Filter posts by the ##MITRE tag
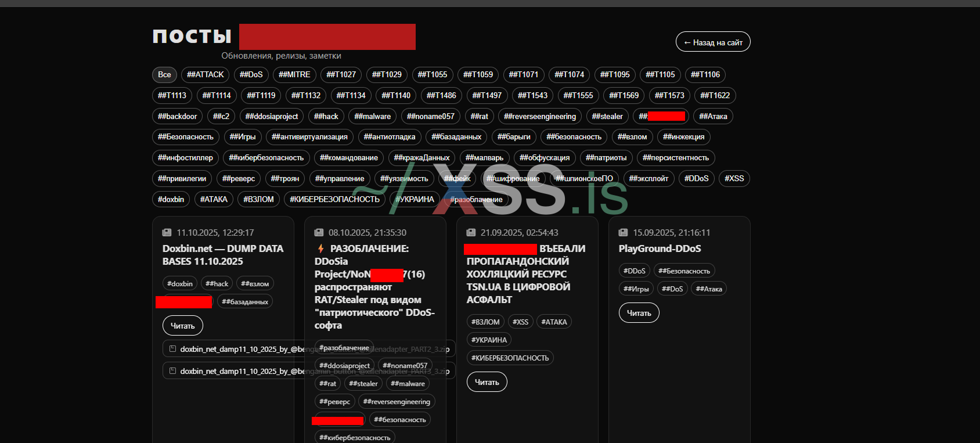Viewport: 980px width, 443px height. point(294,74)
